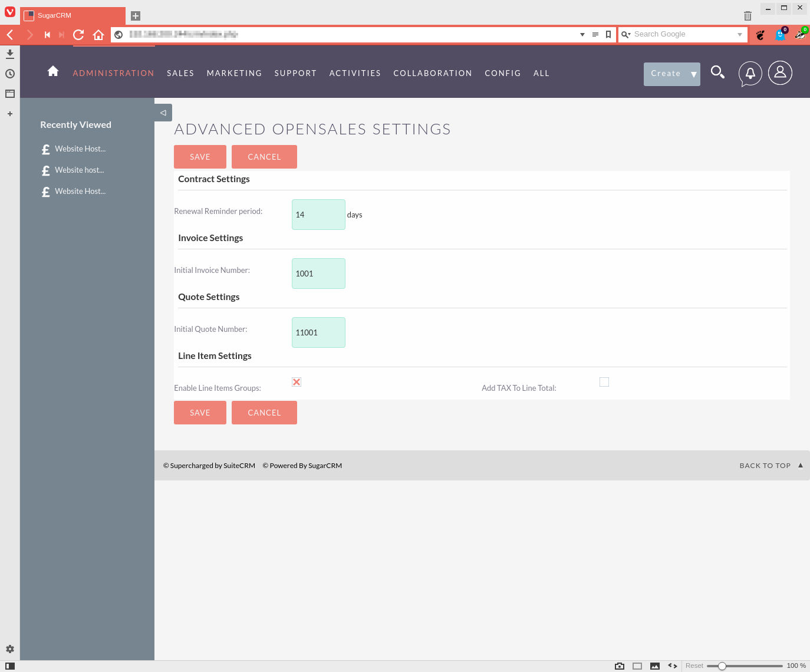Open the Support menu
The image size is (810, 672).
click(295, 73)
